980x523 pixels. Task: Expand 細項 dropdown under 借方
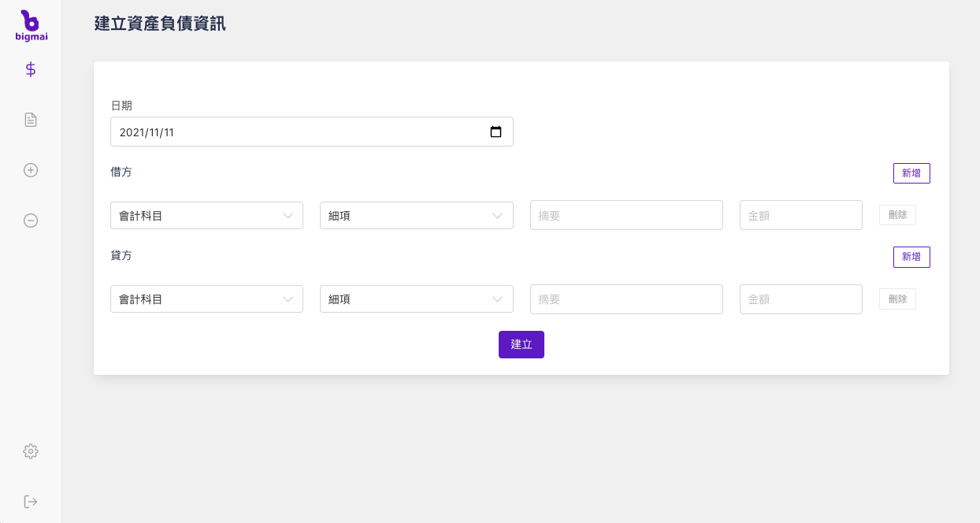(x=416, y=215)
